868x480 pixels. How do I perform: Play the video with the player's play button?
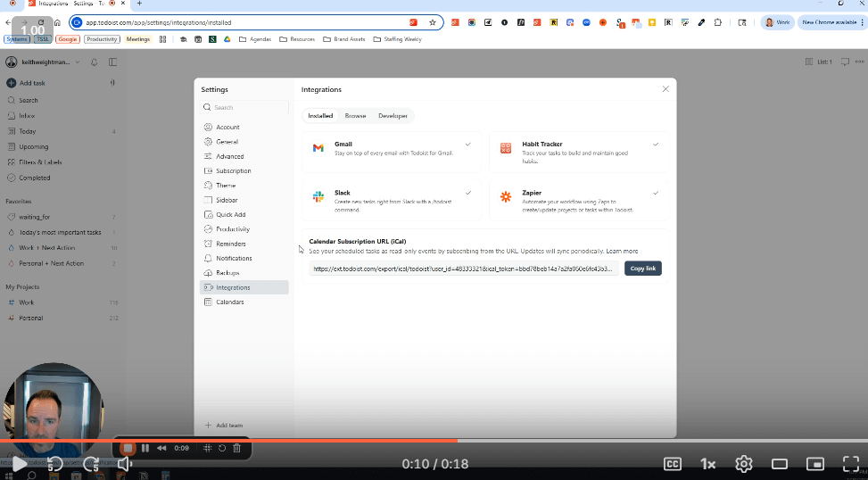tap(19, 464)
